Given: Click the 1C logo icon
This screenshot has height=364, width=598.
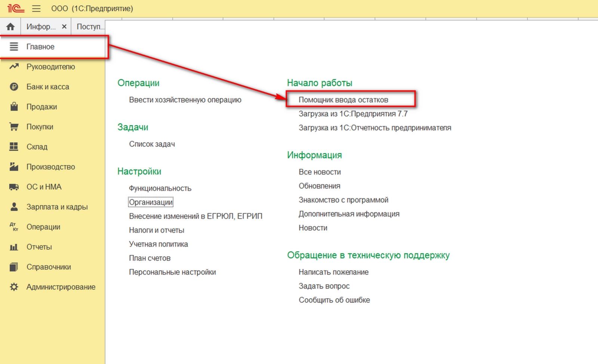Looking at the screenshot, I should coord(16,8).
